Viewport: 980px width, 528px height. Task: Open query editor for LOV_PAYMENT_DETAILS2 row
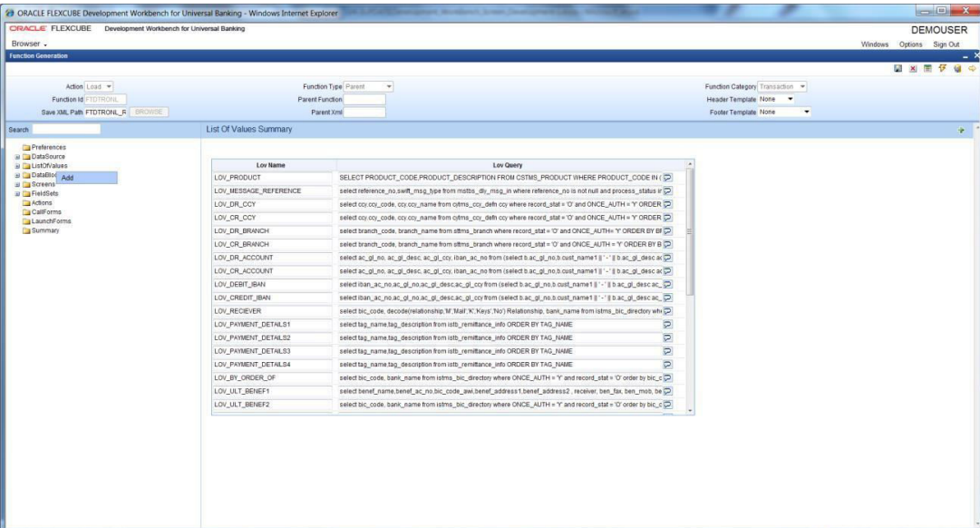pyautogui.click(x=667, y=337)
